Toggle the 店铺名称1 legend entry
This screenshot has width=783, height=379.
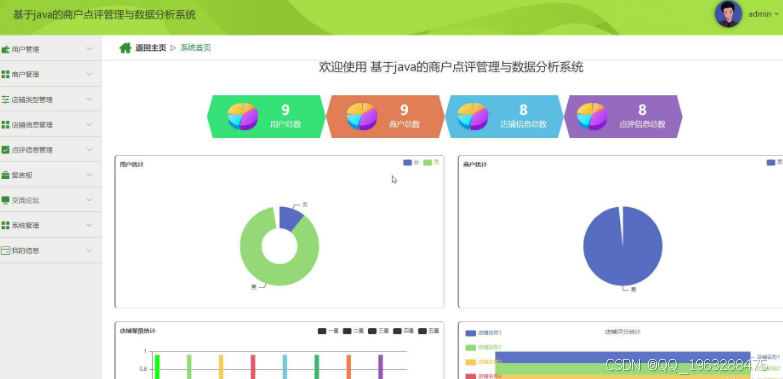pos(483,333)
